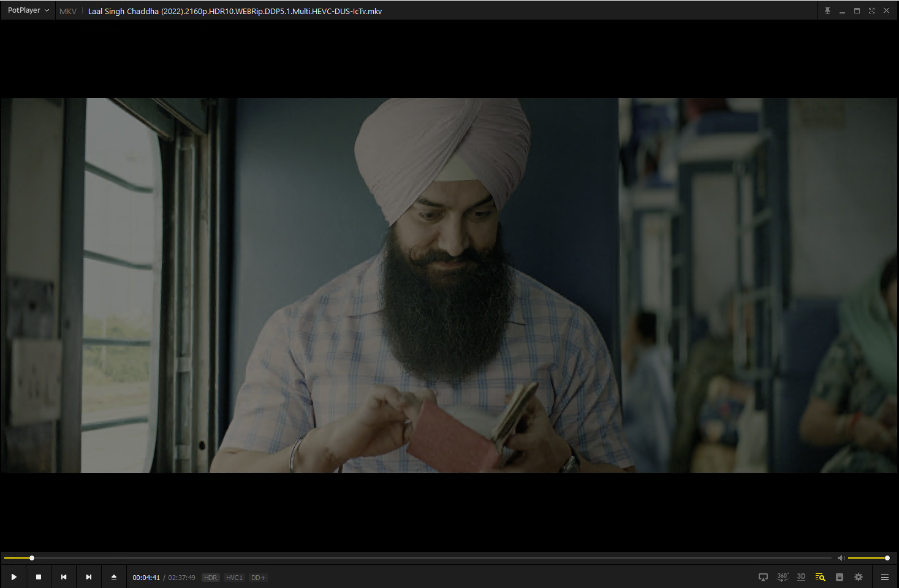Set volume using the volume slider
Image resolution: width=899 pixels, height=588 pixels.
(x=868, y=558)
